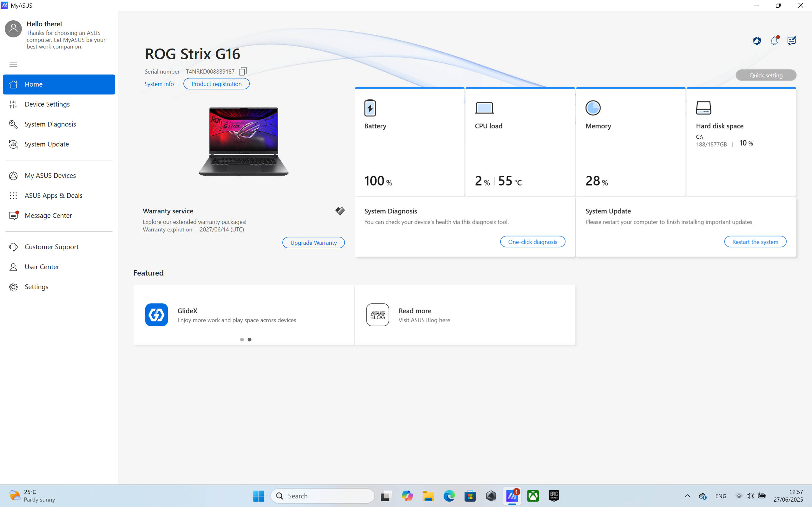Open ASUS Apps & Deals
The width and height of the screenshot is (812, 507).
point(59,196)
